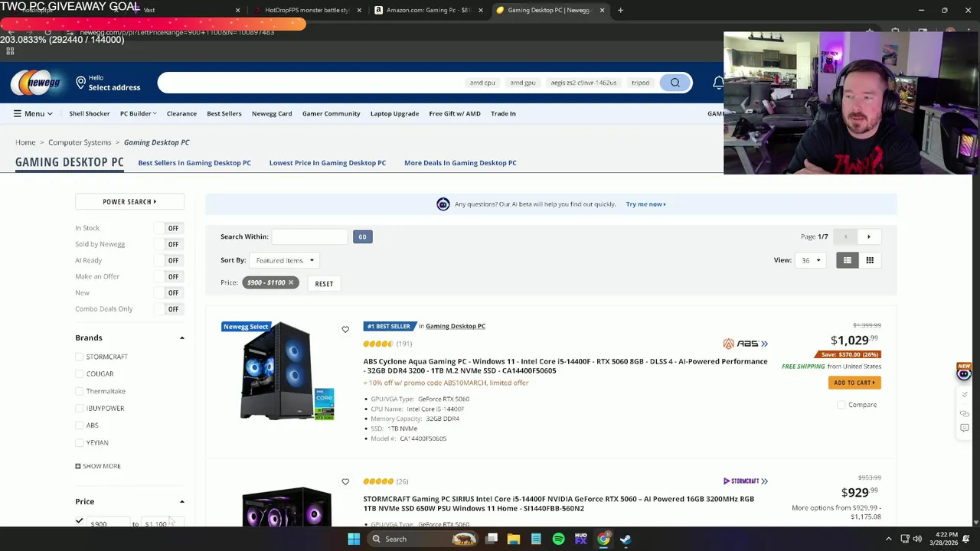
Task: Open the AI assistant robot icon
Action: (x=443, y=204)
